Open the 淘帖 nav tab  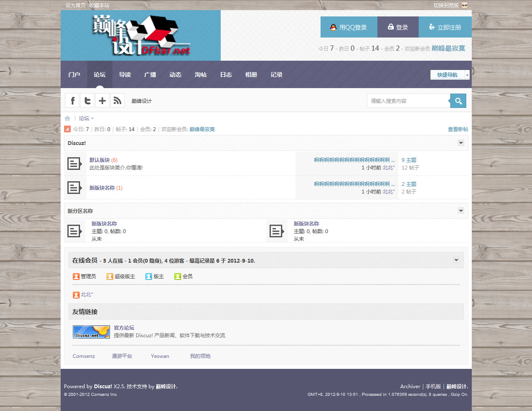pos(201,75)
